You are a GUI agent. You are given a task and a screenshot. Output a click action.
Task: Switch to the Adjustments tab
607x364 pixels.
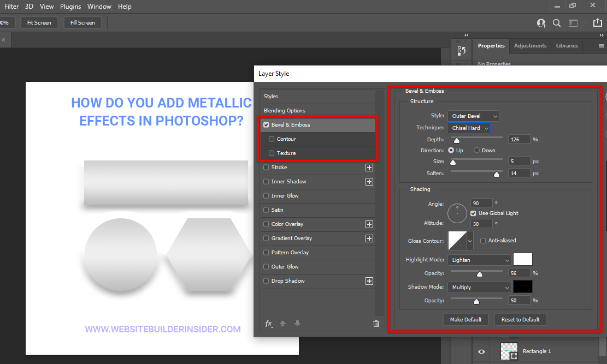coord(530,45)
